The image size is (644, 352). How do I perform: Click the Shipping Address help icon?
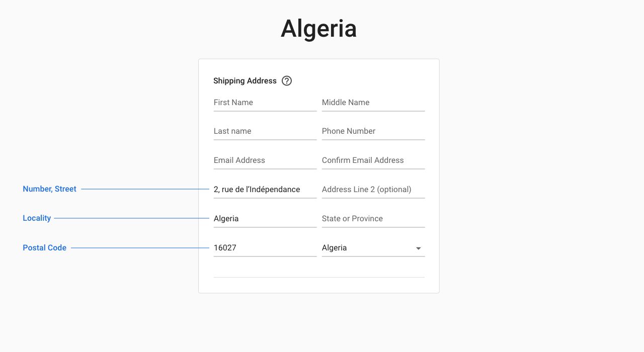287,81
